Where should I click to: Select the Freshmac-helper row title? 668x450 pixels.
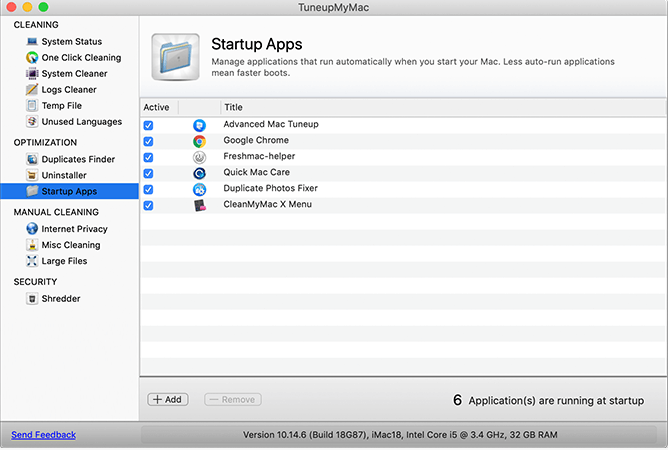pos(259,156)
